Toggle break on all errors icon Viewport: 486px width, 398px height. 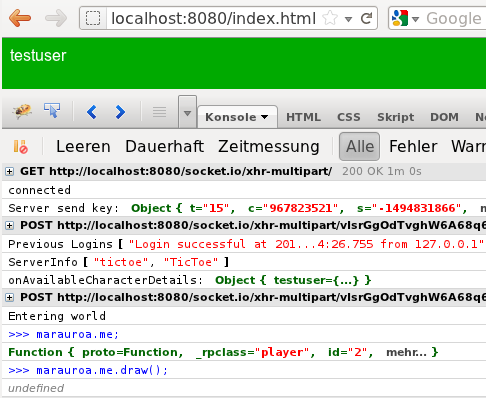click(21, 147)
